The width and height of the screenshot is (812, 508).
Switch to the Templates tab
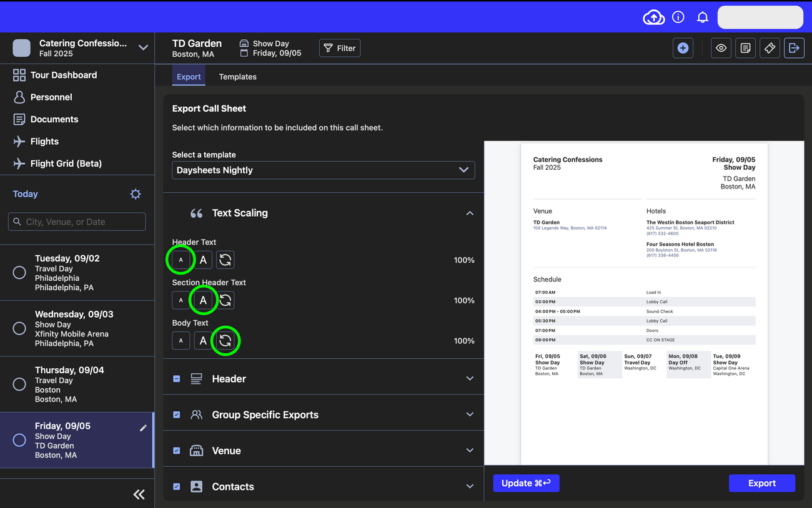[x=237, y=77]
